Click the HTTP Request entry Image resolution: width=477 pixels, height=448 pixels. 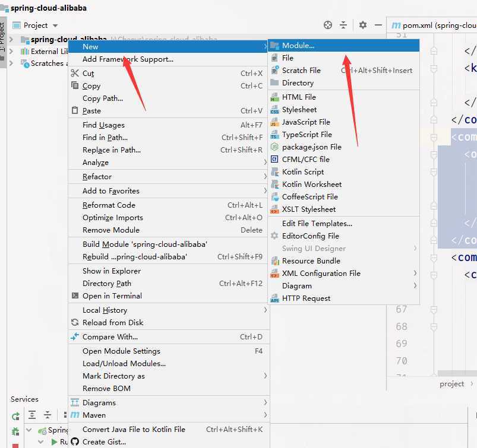tap(306, 298)
